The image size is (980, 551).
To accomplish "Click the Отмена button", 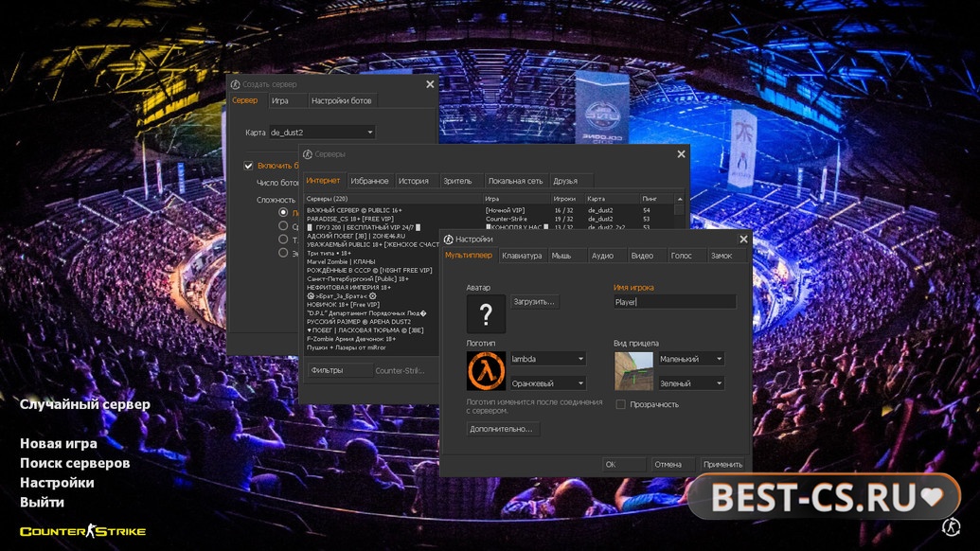I will [x=672, y=464].
